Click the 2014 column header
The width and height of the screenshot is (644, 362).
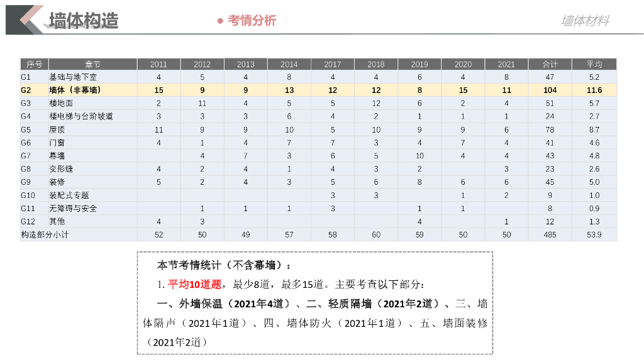pos(289,64)
